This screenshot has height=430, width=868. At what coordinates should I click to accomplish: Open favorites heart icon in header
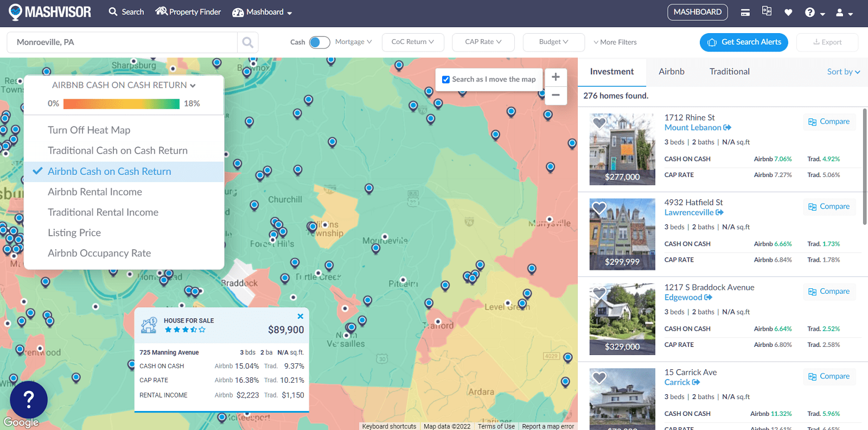point(788,12)
